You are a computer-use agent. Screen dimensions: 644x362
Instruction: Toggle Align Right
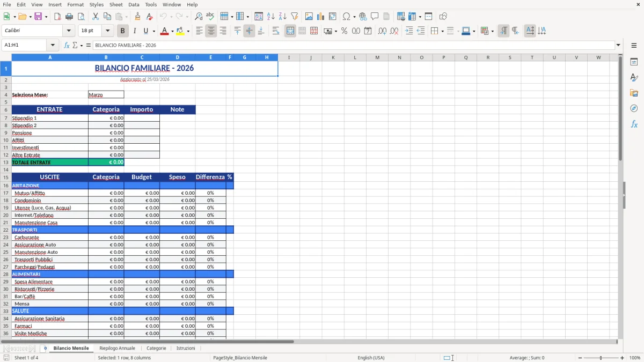point(223,31)
